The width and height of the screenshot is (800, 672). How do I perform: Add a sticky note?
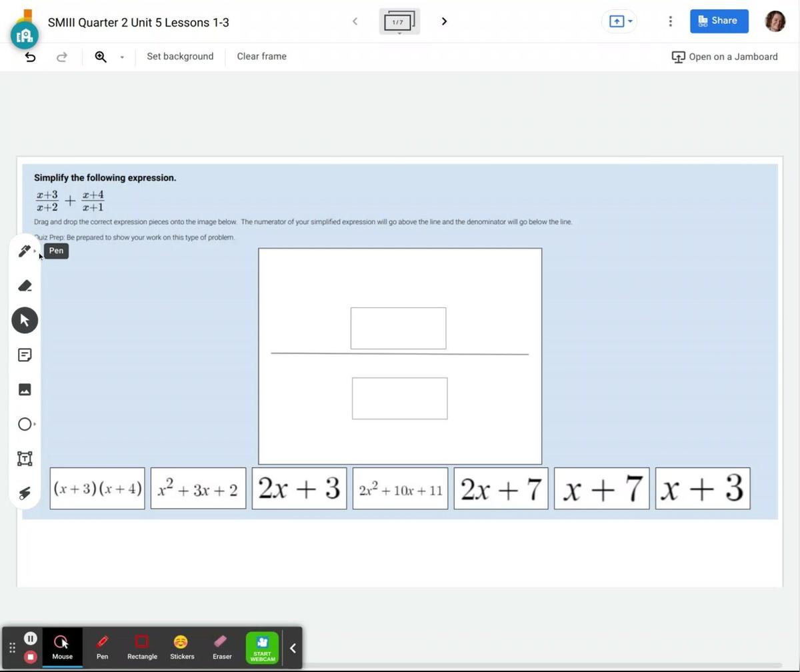click(25, 355)
